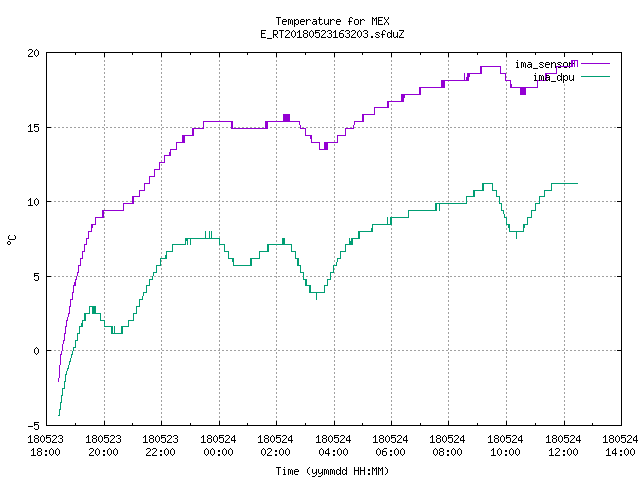Image resolution: width=640 pixels, height=480 pixels.
Task: Click the x-axis tick label 180524 04:00
Action: click(333, 446)
